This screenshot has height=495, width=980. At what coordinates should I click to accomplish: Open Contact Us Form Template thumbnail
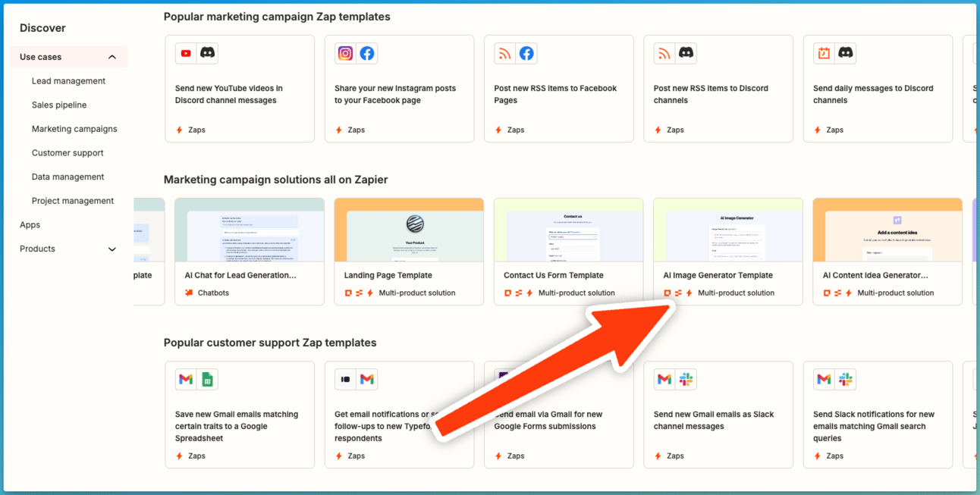(x=568, y=230)
